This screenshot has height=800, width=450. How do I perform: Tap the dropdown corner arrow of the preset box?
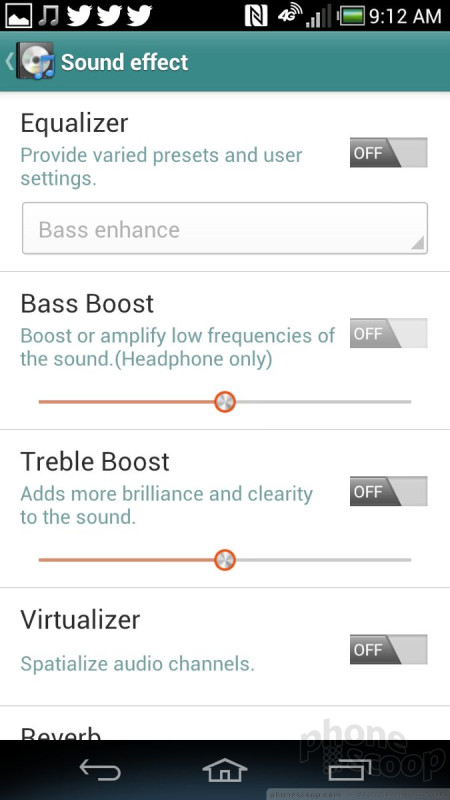click(x=417, y=243)
